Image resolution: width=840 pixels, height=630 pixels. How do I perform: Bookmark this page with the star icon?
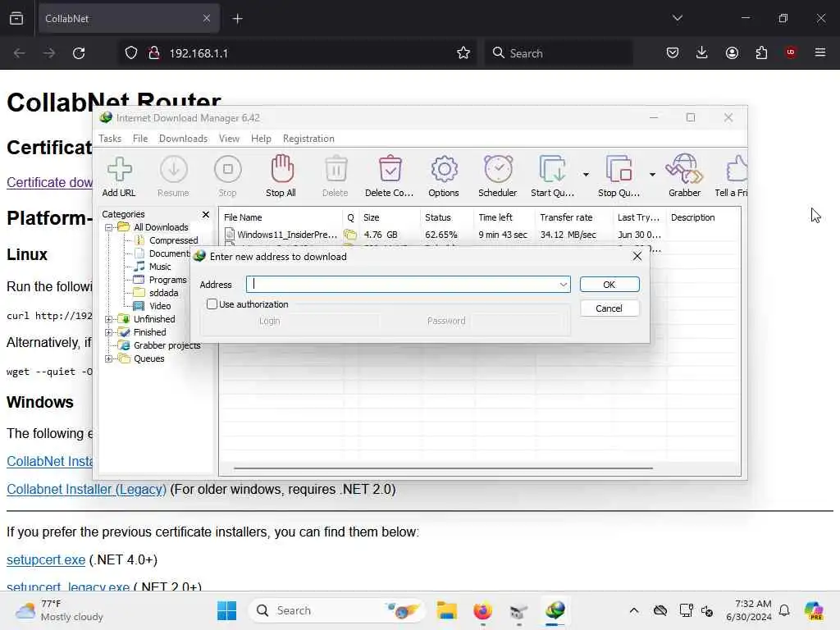[463, 53]
